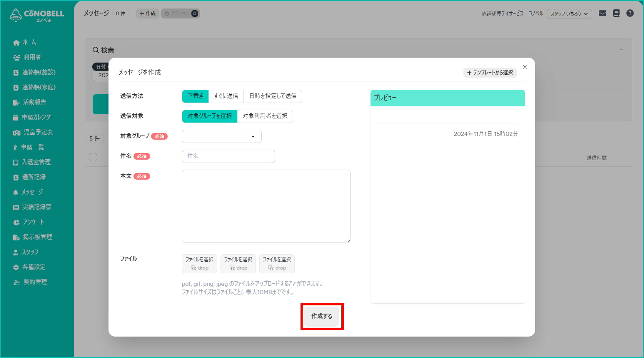The width and height of the screenshot is (644, 358).
Task: Open アンケート chart icon in sidebar
Action: tap(16, 222)
